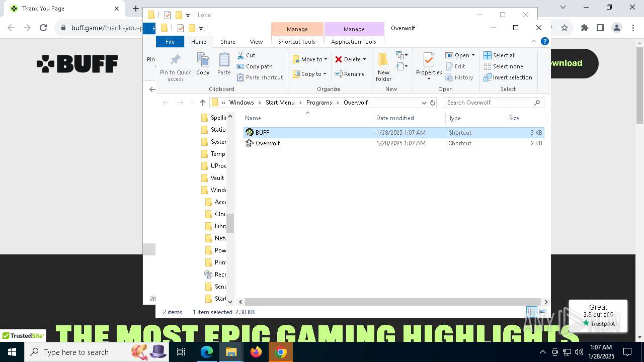The width and height of the screenshot is (644, 362).
Task: Reload the Chrome page
Action: pyautogui.click(x=43, y=28)
